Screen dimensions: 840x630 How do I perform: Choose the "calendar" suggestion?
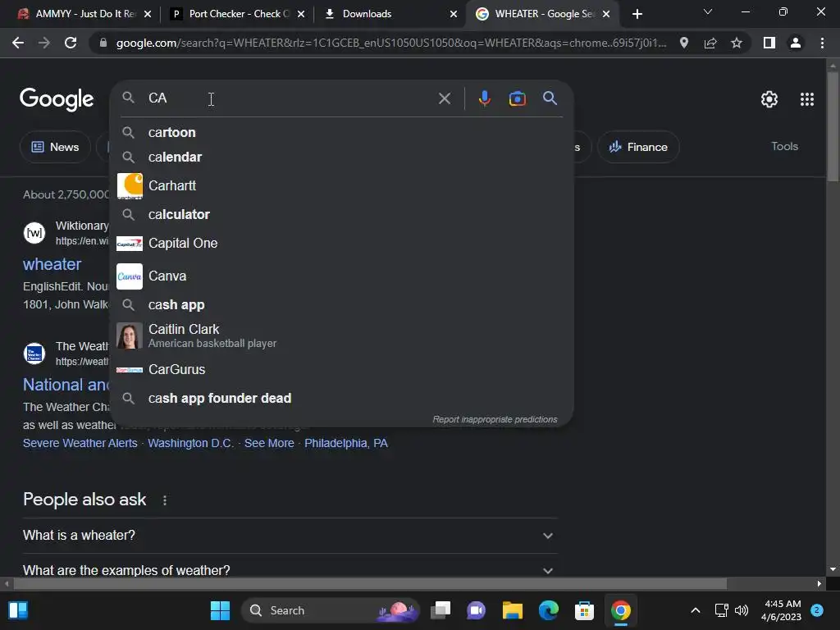pyautogui.click(x=342, y=157)
